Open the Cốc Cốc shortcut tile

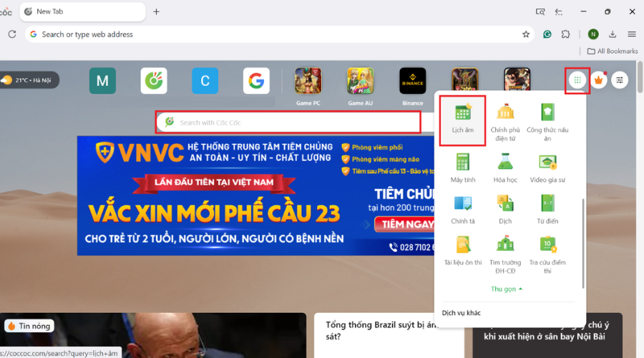[x=154, y=81]
